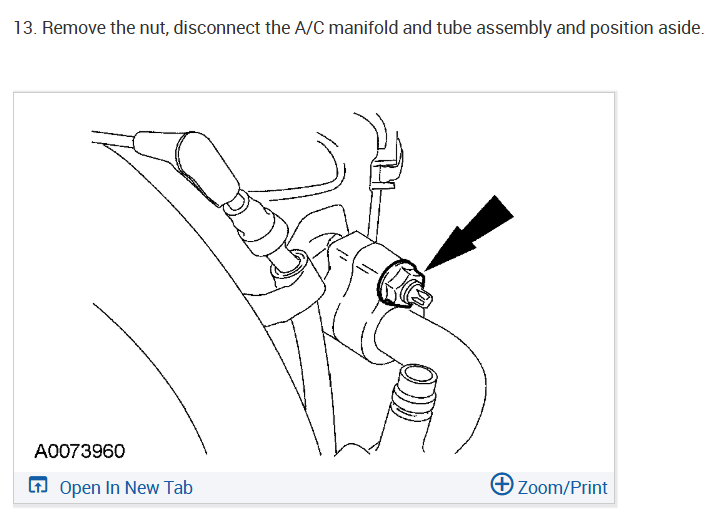Click the round grommet where the tube enters the bracket
Screen dimensions: 710x521
290,265
